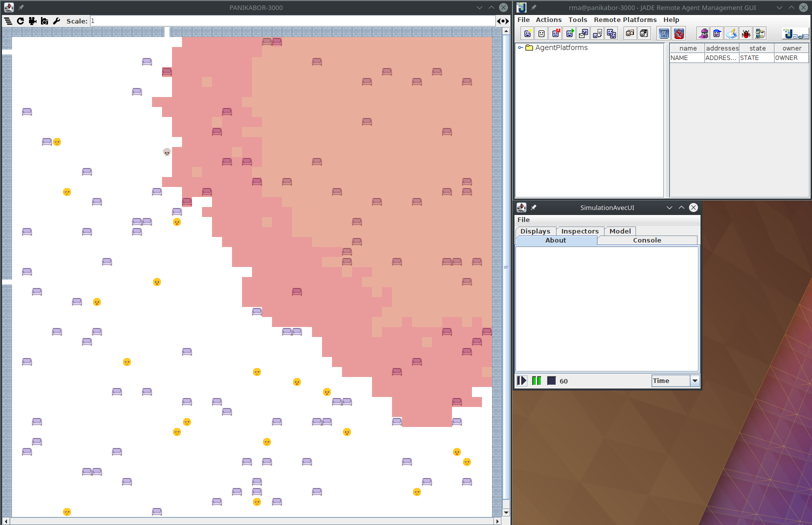The width and height of the screenshot is (812, 525).
Task: Open the layers list in PANIKABOR-3000 toolbar
Action: [8, 21]
